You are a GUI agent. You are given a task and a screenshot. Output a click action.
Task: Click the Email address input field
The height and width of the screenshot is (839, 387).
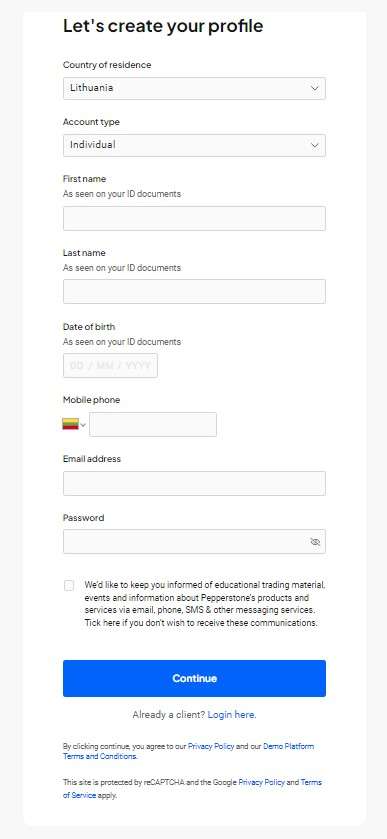pyautogui.click(x=194, y=483)
